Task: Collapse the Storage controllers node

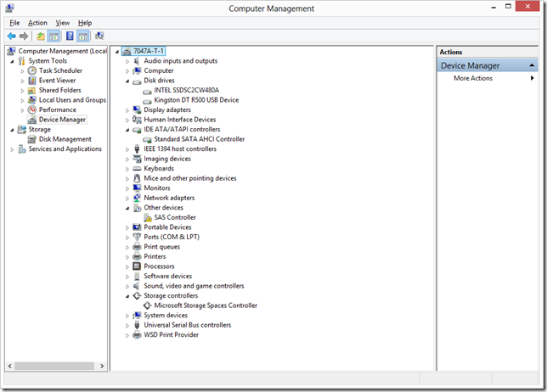Action: [x=127, y=296]
